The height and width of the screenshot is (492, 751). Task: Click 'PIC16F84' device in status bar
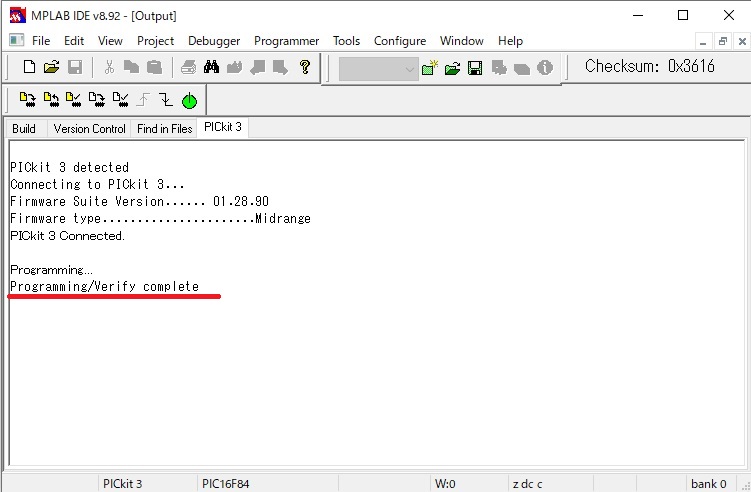tap(226, 484)
